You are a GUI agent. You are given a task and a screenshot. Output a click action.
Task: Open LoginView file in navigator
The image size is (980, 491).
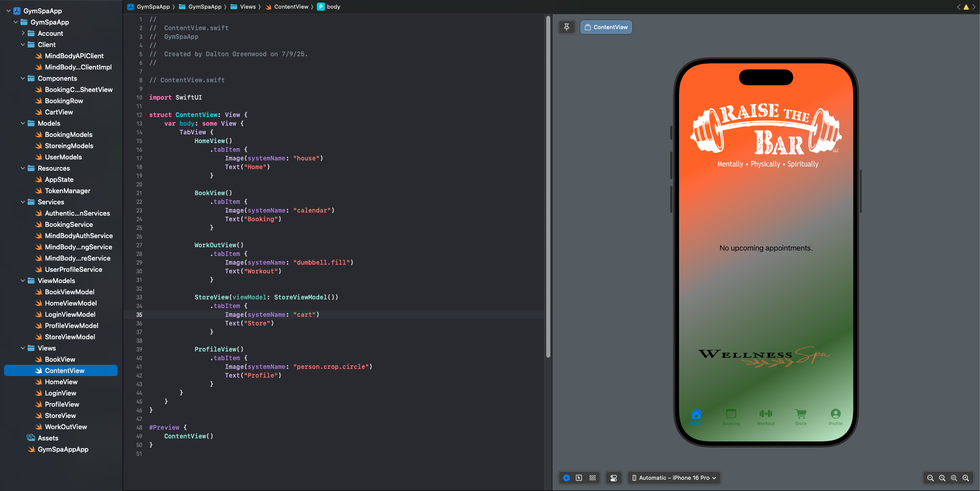tap(60, 393)
